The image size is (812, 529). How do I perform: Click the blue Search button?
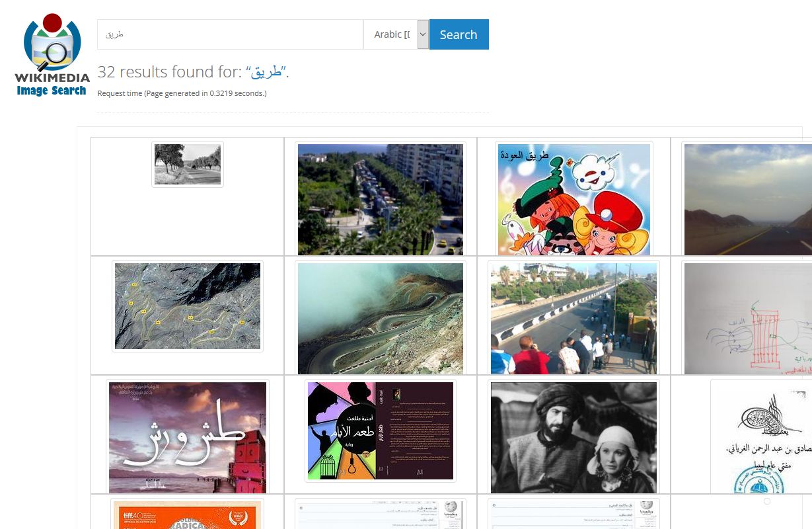click(459, 34)
